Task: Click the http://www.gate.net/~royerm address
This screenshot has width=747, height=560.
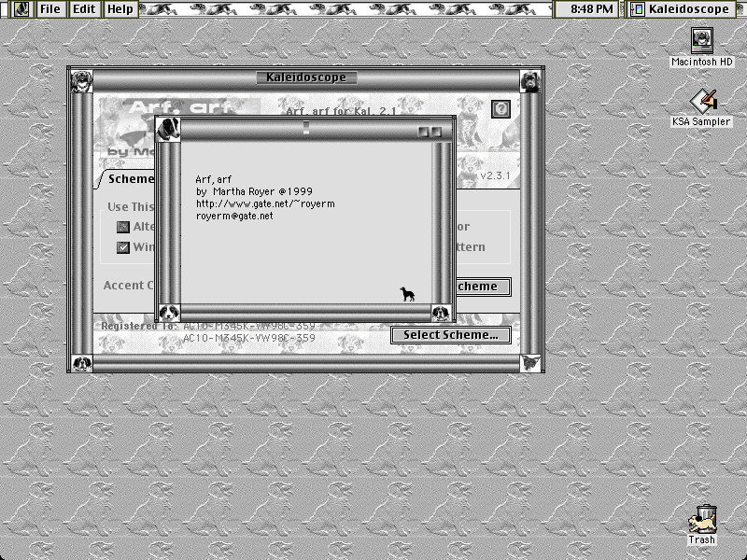Action: [265, 204]
